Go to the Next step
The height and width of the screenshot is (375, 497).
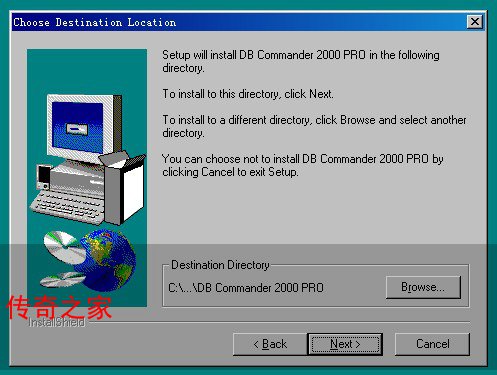(x=345, y=344)
